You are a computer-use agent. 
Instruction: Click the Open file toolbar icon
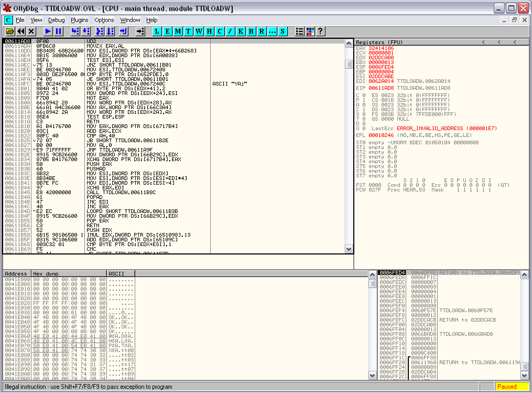(x=10, y=31)
